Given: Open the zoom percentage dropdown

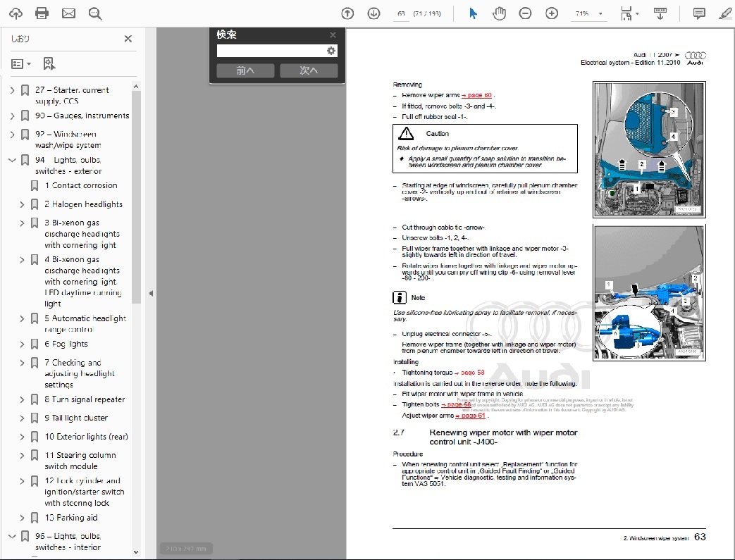Looking at the screenshot, I should tap(600, 14).
